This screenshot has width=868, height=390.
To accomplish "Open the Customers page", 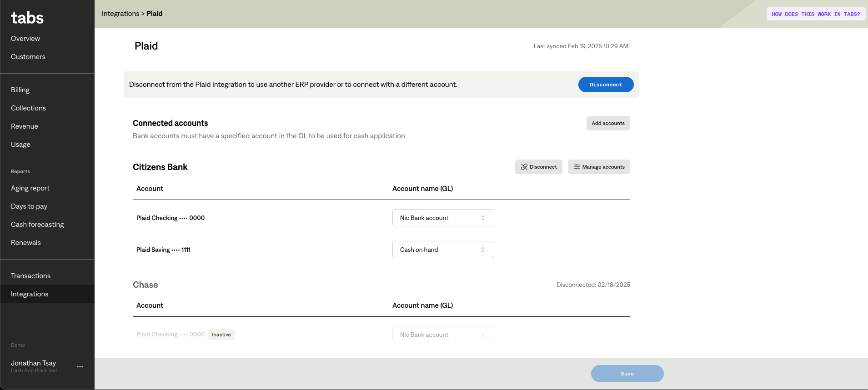I will (28, 57).
